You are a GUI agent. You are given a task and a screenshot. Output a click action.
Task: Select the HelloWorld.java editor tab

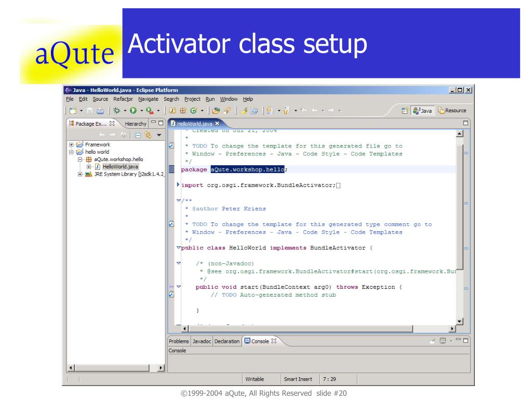coord(194,124)
